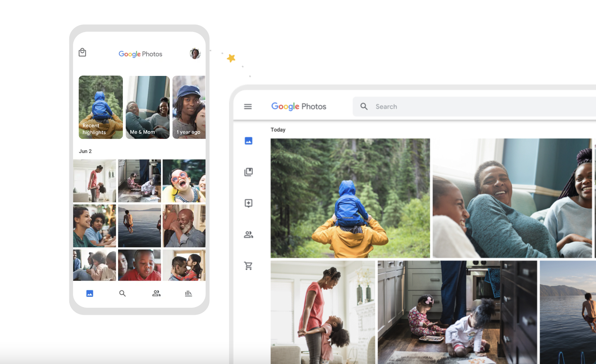The height and width of the screenshot is (364, 596).
Task: Open the Me & Mom memory card
Action: (x=148, y=107)
